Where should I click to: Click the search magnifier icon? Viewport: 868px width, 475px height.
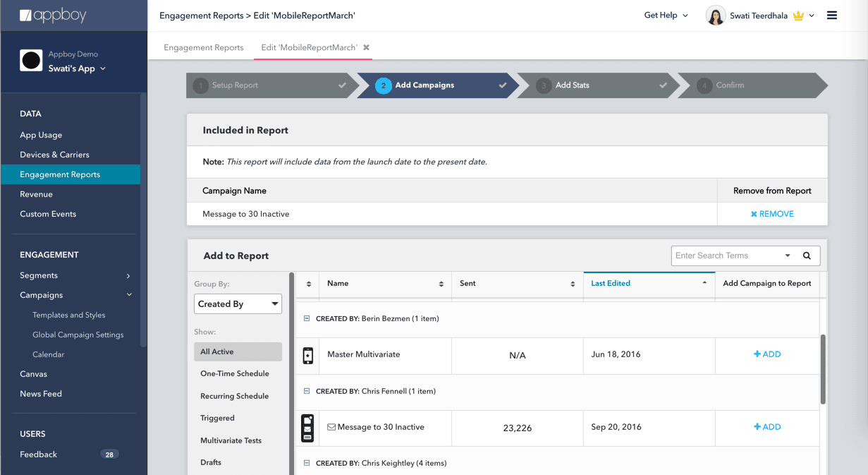(x=807, y=255)
